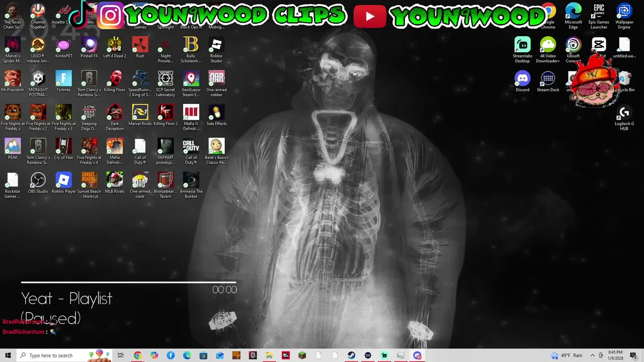Open the untitled.wa... file on desktop
This screenshot has height=362, width=644.
click(x=624, y=48)
